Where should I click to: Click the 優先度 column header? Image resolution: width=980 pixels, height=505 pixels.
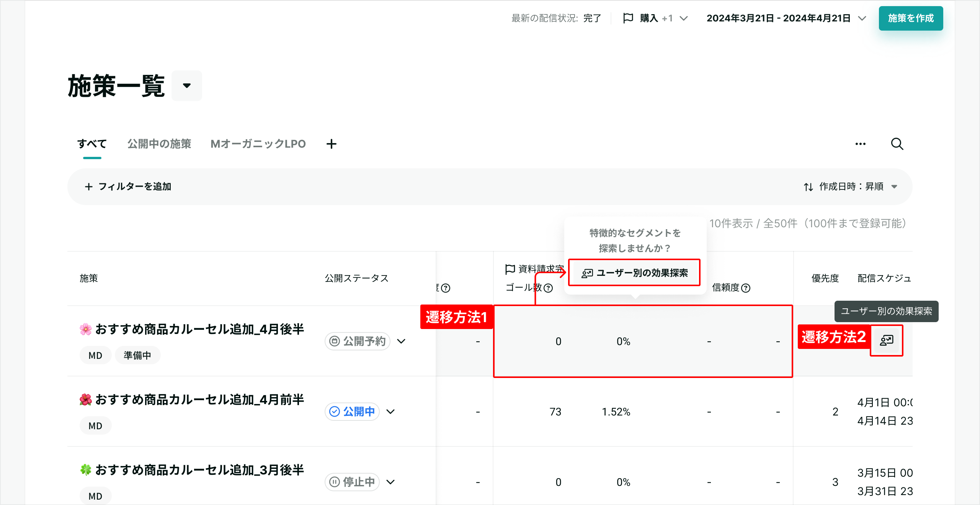coord(825,278)
